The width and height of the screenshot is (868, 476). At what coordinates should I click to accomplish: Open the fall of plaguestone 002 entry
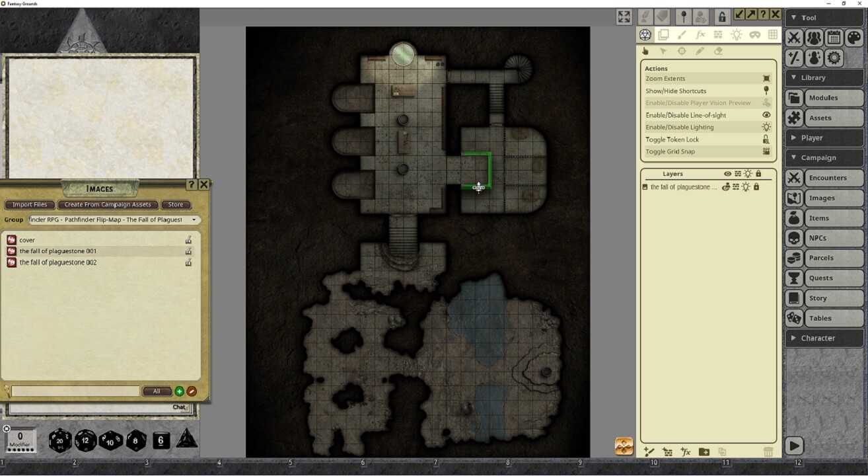click(x=99, y=262)
